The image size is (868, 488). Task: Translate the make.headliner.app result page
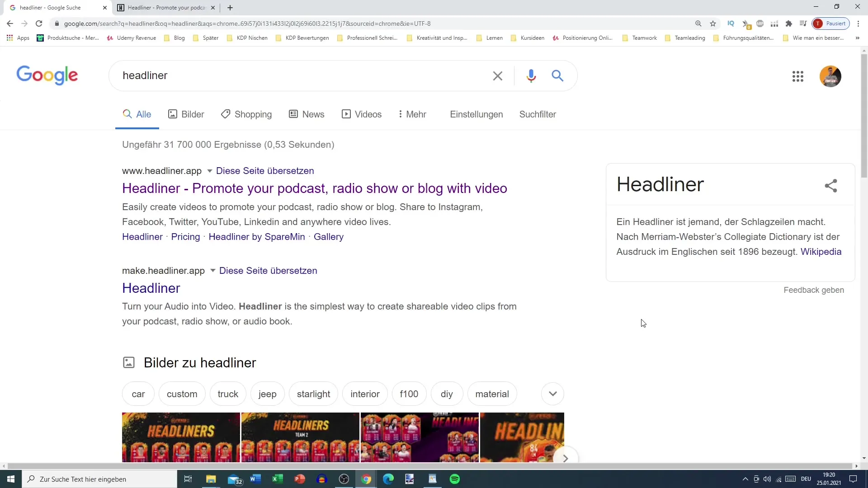[268, 271]
